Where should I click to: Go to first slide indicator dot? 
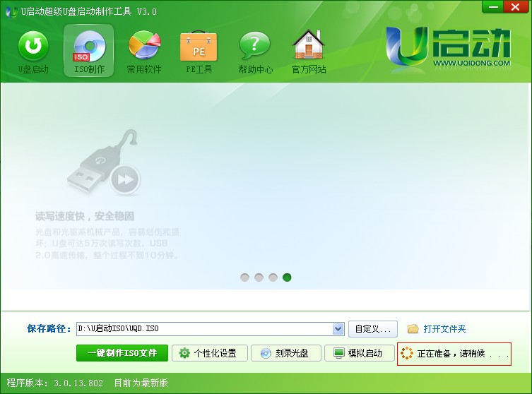[244, 277]
